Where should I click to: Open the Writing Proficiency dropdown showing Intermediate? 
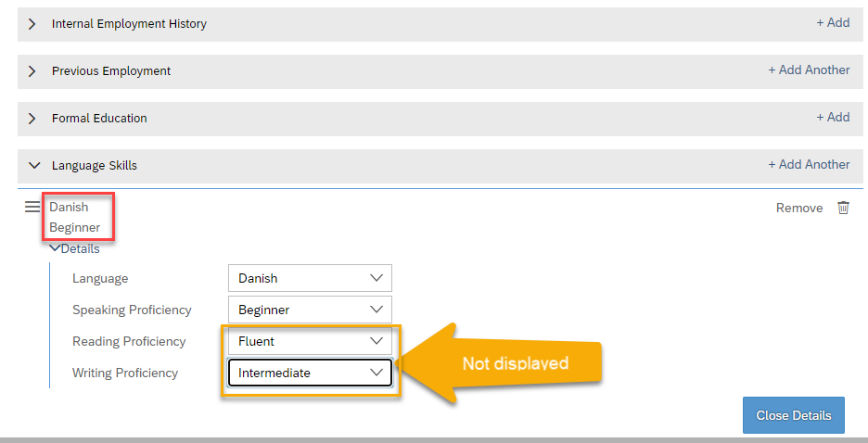pos(310,373)
